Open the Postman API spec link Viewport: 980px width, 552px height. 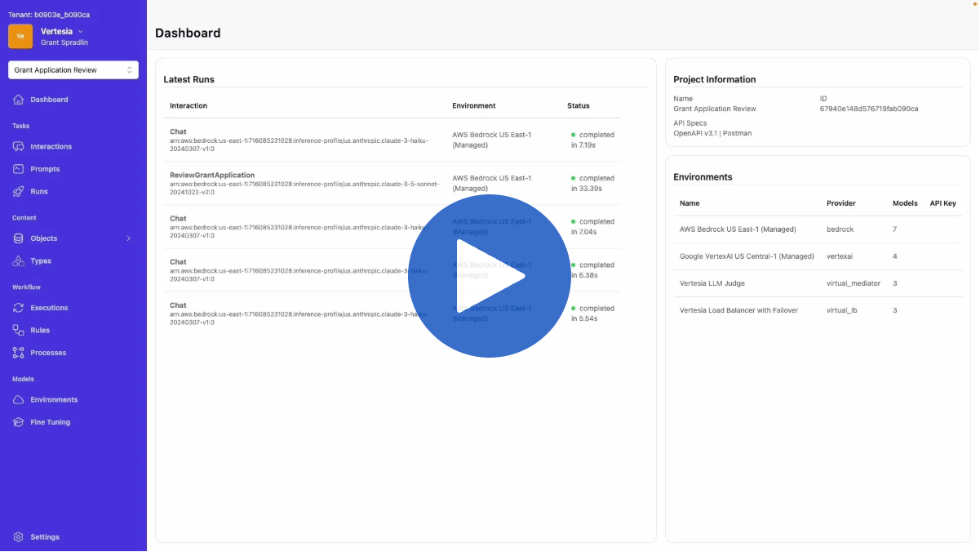pos(737,133)
